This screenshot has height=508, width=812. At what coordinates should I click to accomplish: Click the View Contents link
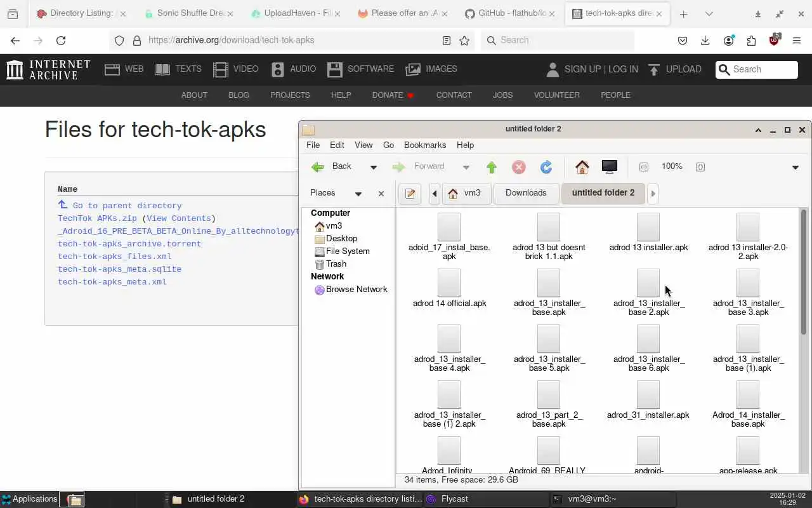(x=179, y=218)
